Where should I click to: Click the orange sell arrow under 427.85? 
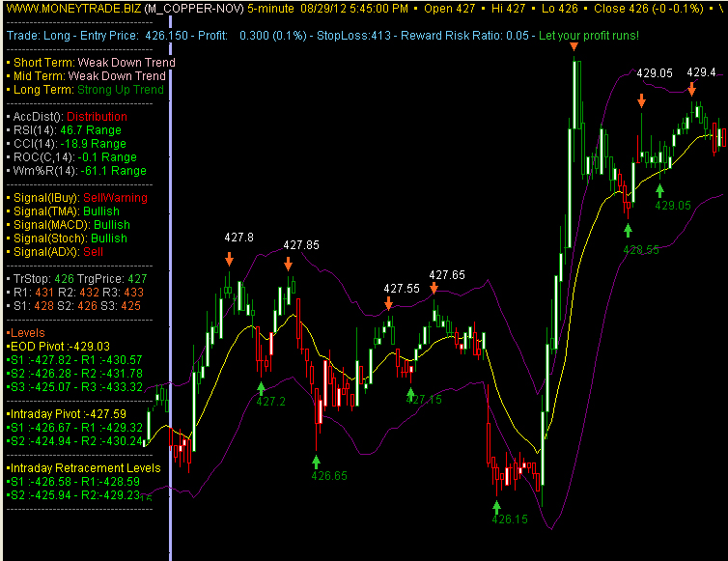288,264
